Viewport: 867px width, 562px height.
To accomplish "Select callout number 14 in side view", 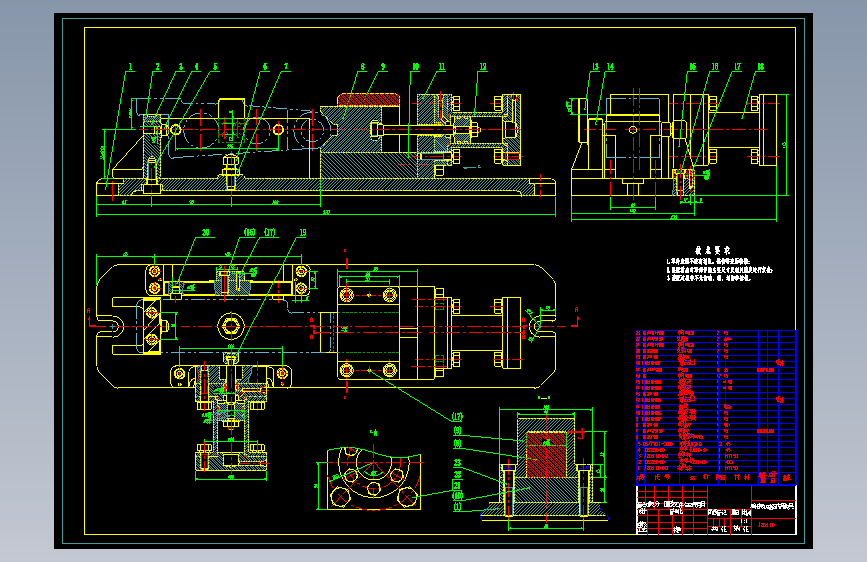I will (x=610, y=66).
